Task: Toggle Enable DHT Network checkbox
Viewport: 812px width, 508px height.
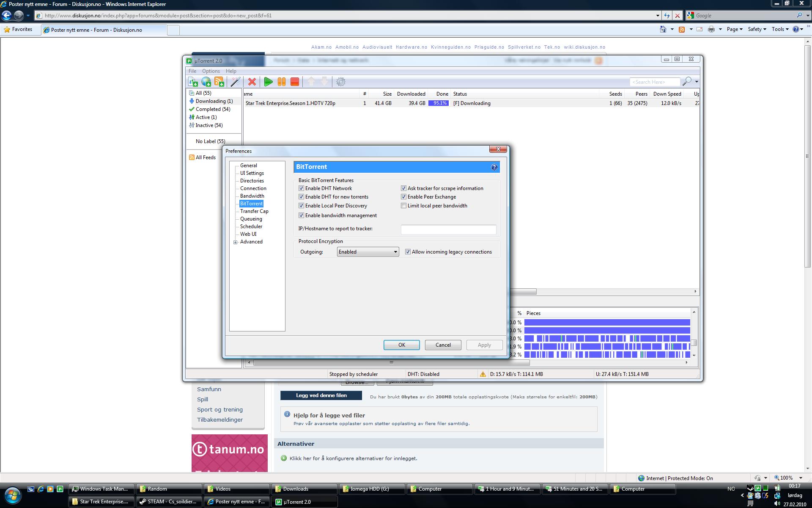Action: 302,188
